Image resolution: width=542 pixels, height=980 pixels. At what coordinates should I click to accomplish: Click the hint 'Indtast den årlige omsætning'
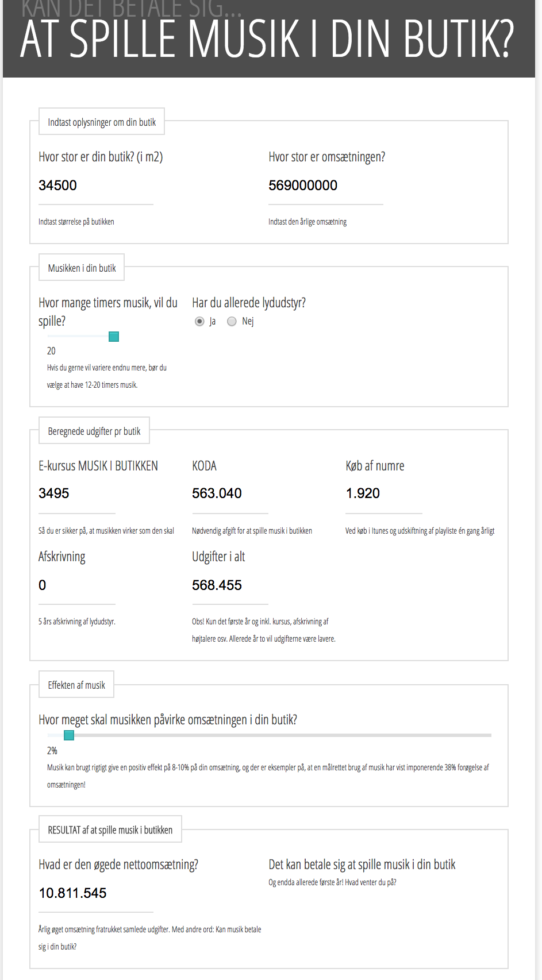(307, 222)
